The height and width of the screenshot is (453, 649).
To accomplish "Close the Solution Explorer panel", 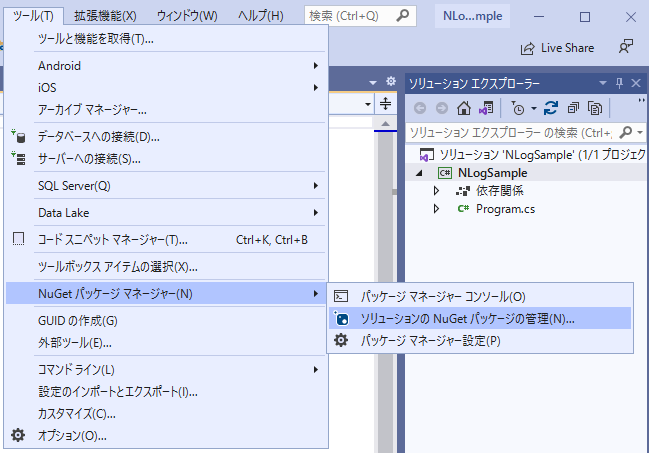I will 636,83.
